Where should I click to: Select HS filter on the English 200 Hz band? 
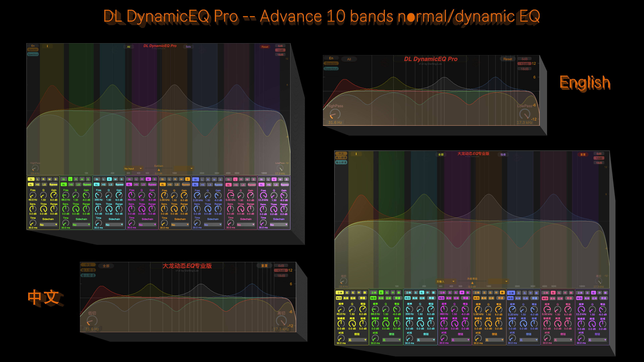point(103,185)
